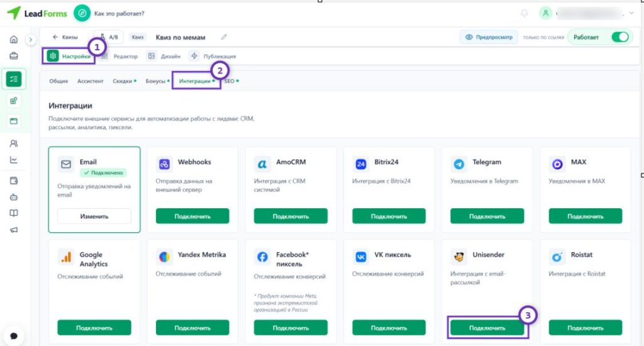
Task: Open the notifications bell
Action: (x=525, y=13)
